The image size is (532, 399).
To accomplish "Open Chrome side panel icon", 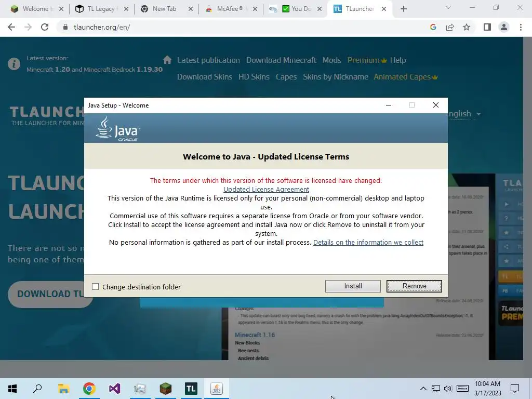I will (x=487, y=27).
